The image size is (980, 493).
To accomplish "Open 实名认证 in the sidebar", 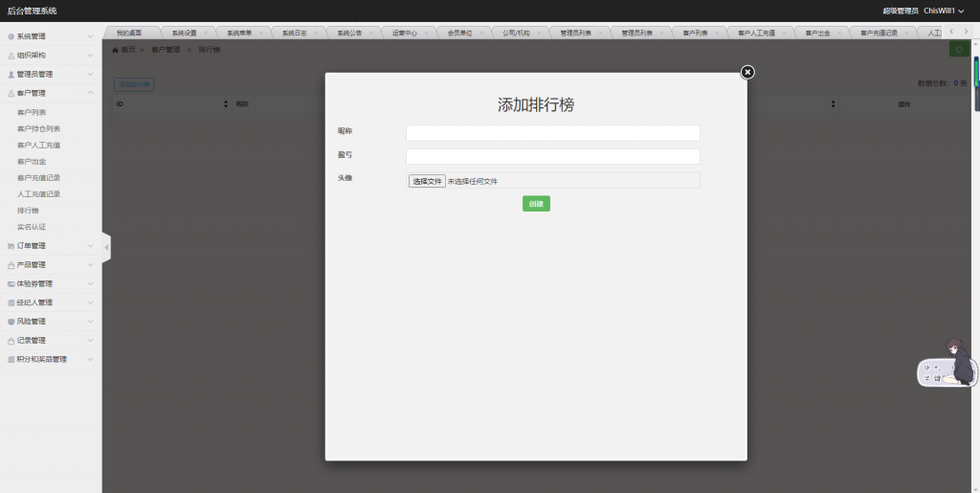I will pyautogui.click(x=32, y=227).
